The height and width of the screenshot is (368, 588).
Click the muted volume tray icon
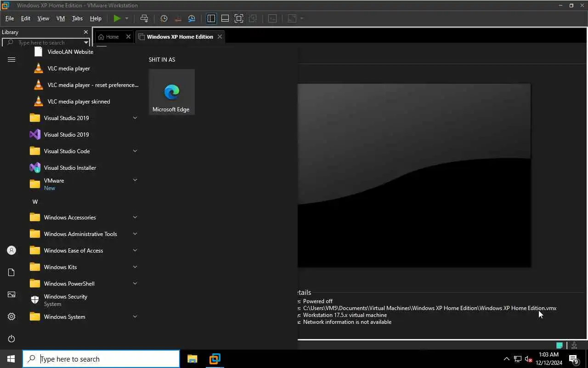[x=528, y=359]
